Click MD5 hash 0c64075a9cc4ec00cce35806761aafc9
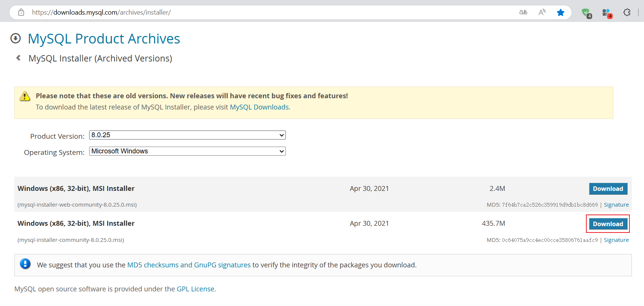The height and width of the screenshot is (306, 644). (550, 240)
